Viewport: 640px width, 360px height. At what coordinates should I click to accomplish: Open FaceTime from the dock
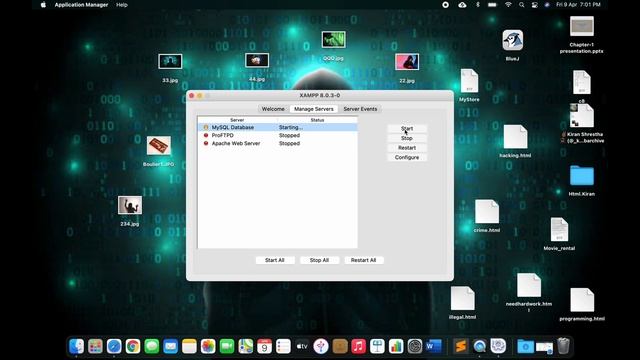pyautogui.click(x=227, y=346)
